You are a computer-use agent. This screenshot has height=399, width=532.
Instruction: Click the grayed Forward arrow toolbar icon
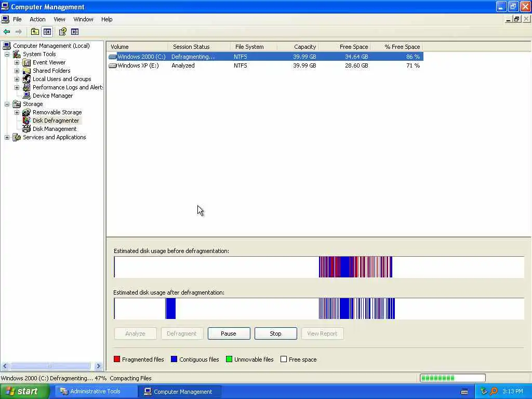[x=19, y=32]
